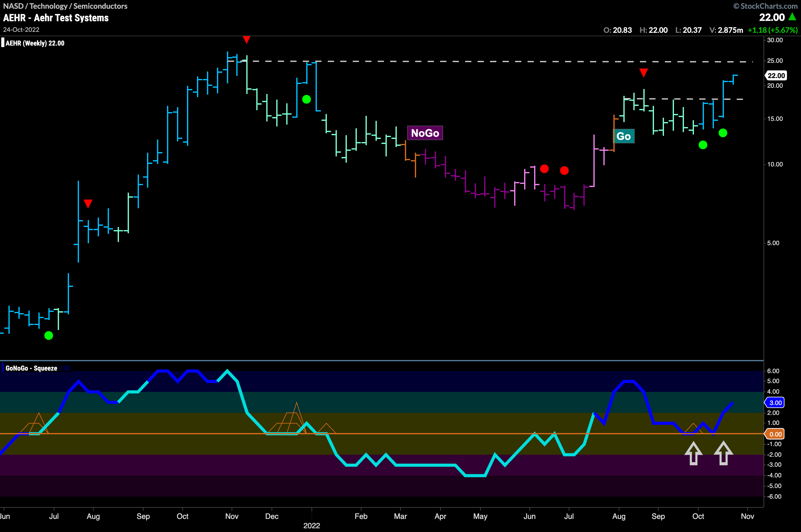Click the red triangle near the July 2021 bars
The width and height of the screenshot is (801, 532).
[88, 204]
